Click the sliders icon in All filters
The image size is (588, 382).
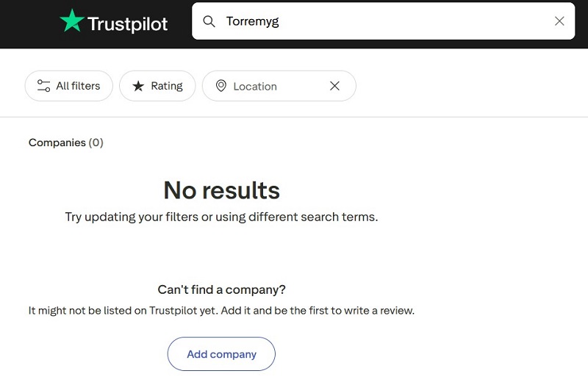pos(44,86)
